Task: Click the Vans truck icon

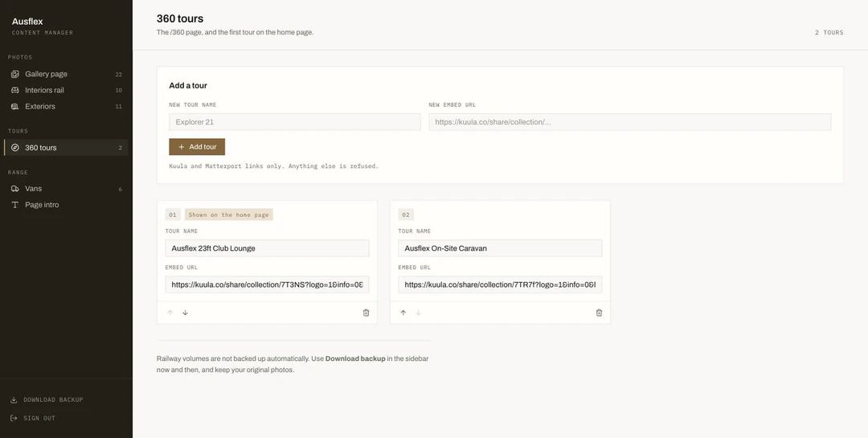Action: [15, 189]
